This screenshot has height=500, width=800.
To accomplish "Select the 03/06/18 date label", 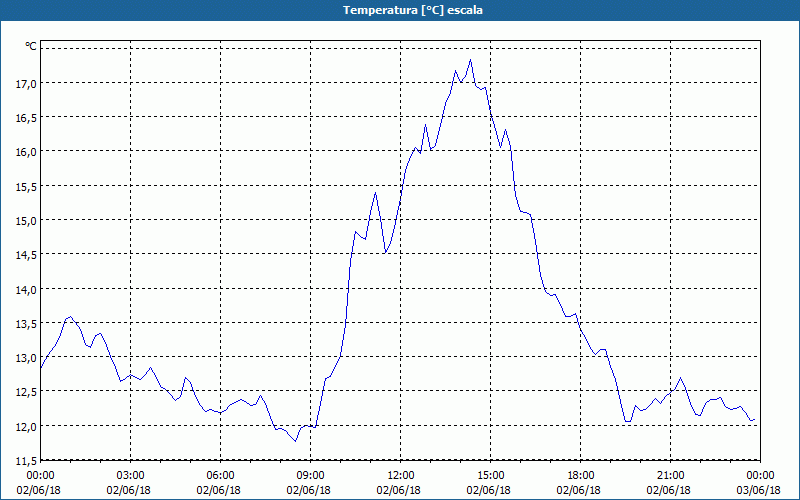I will click(758, 490).
